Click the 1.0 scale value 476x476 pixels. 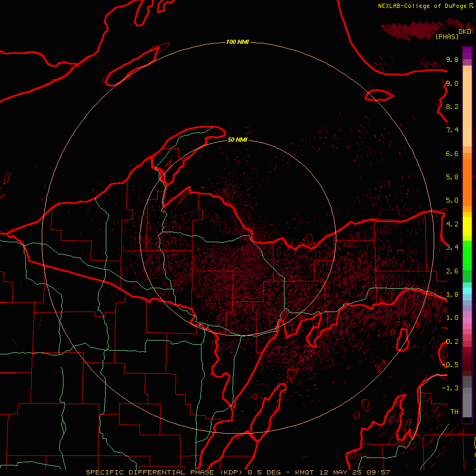(452, 318)
